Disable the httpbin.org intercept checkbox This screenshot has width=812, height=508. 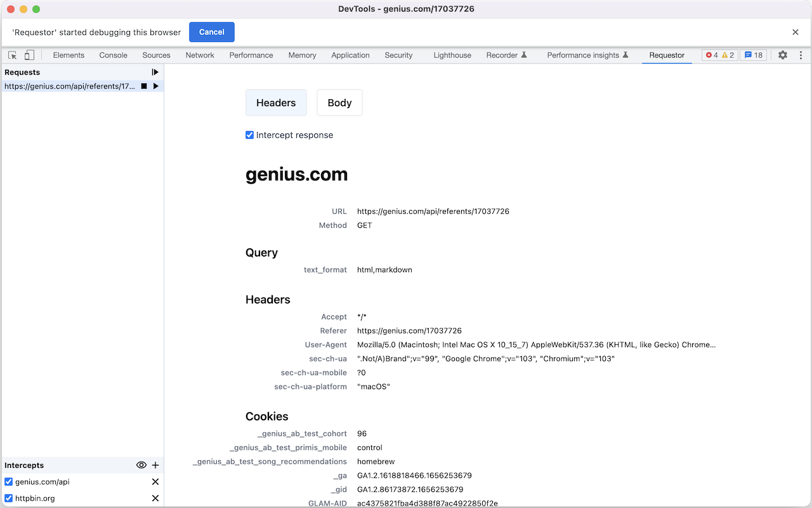click(9, 498)
